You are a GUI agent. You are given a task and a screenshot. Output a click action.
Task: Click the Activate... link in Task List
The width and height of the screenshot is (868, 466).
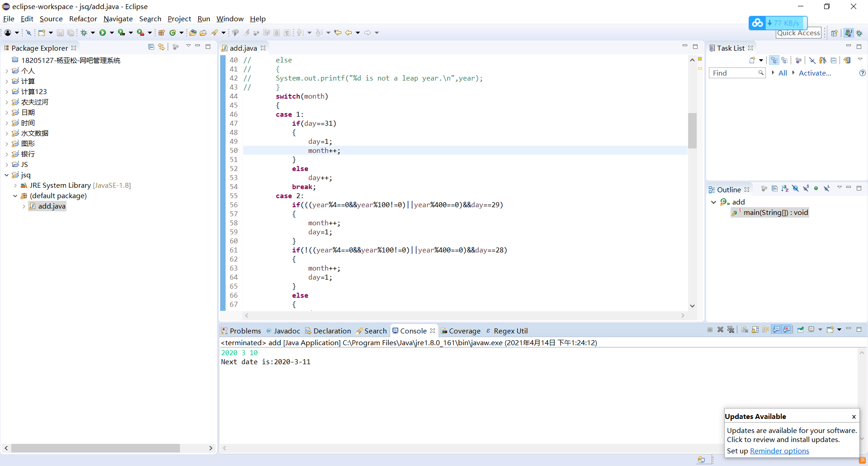point(815,73)
